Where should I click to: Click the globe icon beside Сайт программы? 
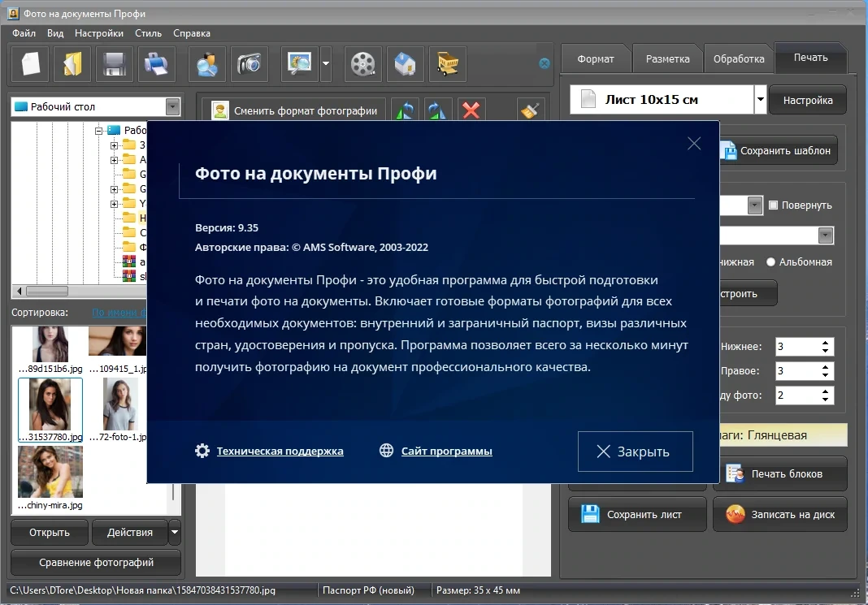[x=386, y=451]
